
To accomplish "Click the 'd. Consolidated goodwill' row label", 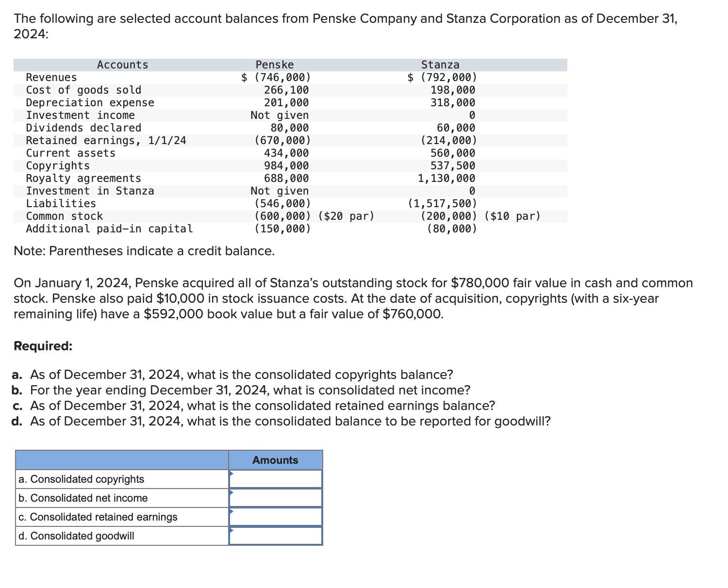I will [x=76, y=536].
